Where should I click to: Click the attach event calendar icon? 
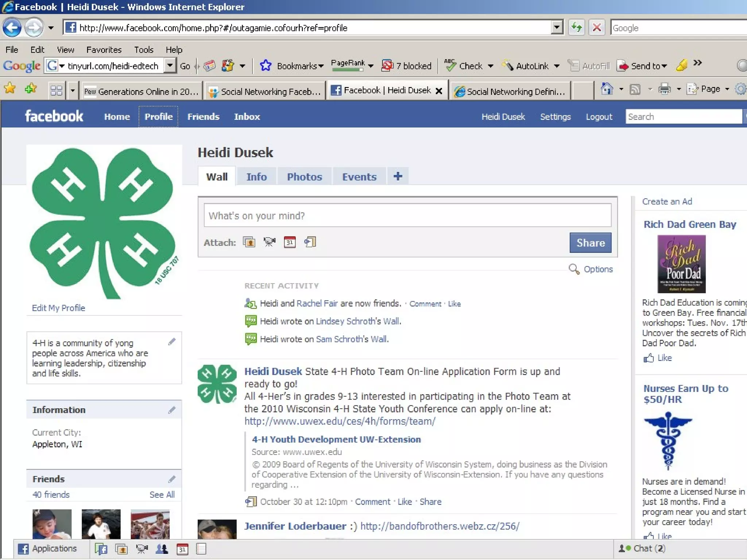(x=290, y=242)
